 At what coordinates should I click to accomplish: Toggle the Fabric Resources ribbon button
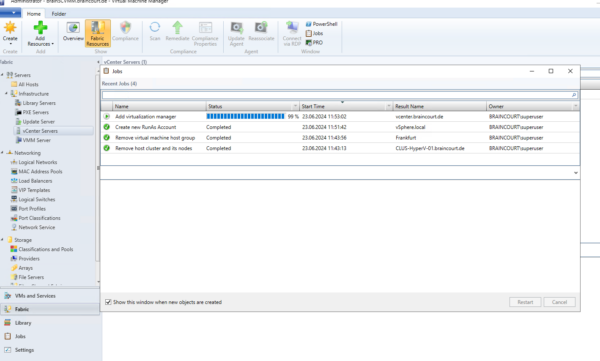pyautogui.click(x=98, y=33)
